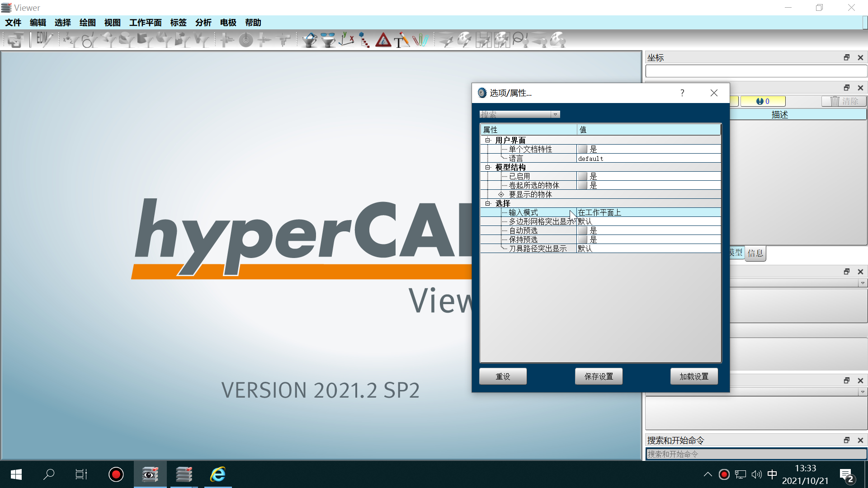The height and width of the screenshot is (488, 868).
Task: Float the 坐标 panel with its restore button
Action: (847, 57)
